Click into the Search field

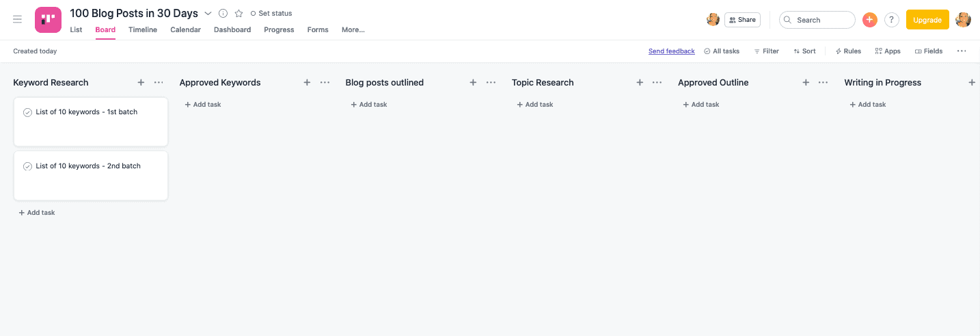[x=817, y=20]
